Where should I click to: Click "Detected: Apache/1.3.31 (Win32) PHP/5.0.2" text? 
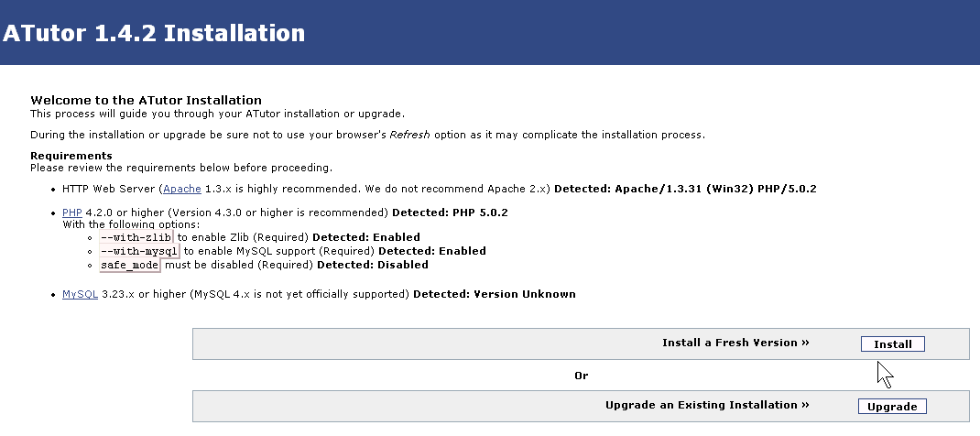pos(686,189)
